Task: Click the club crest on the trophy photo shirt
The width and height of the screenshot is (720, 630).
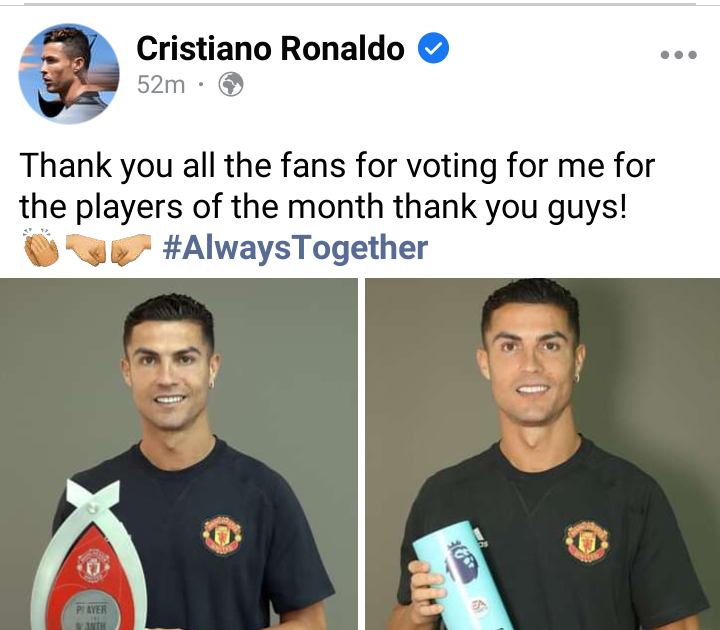Action: coord(222,535)
